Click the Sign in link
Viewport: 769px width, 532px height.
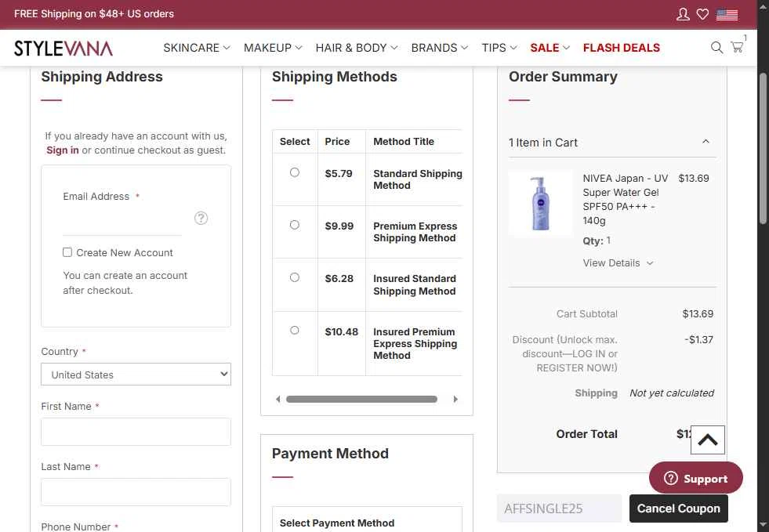62,150
